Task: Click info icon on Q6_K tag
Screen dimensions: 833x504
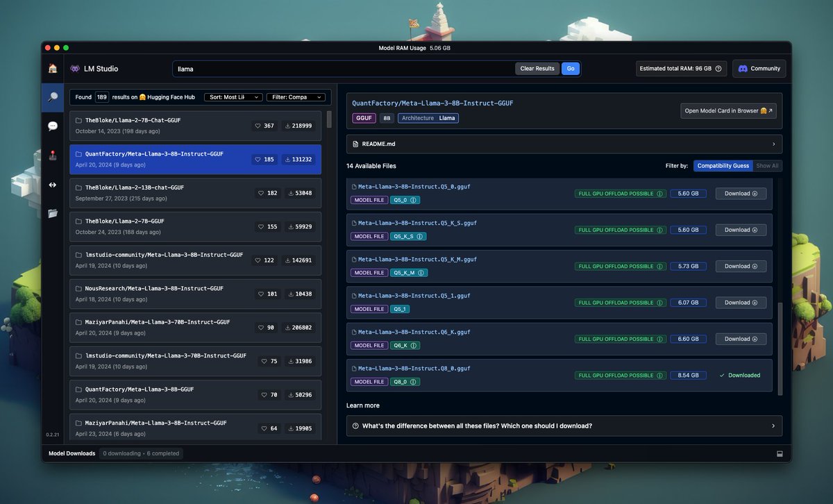Action: (414, 345)
